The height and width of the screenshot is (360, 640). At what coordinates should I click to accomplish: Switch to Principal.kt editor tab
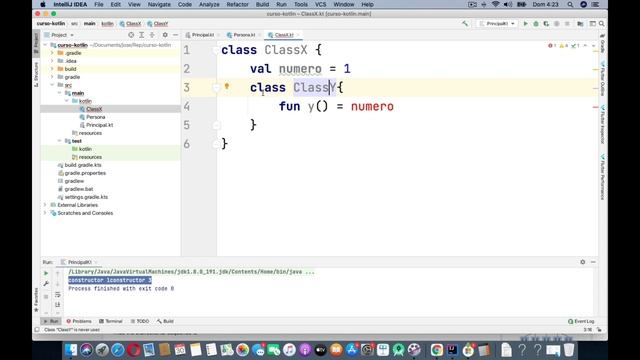(x=202, y=35)
